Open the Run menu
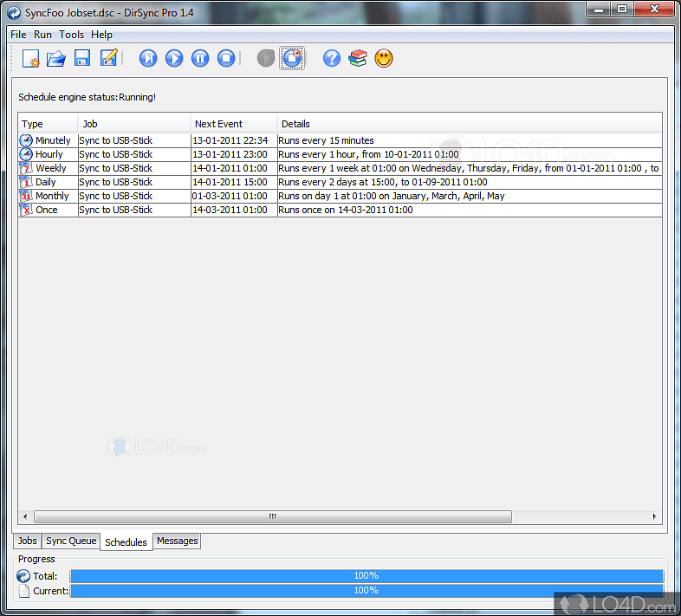 coord(42,35)
